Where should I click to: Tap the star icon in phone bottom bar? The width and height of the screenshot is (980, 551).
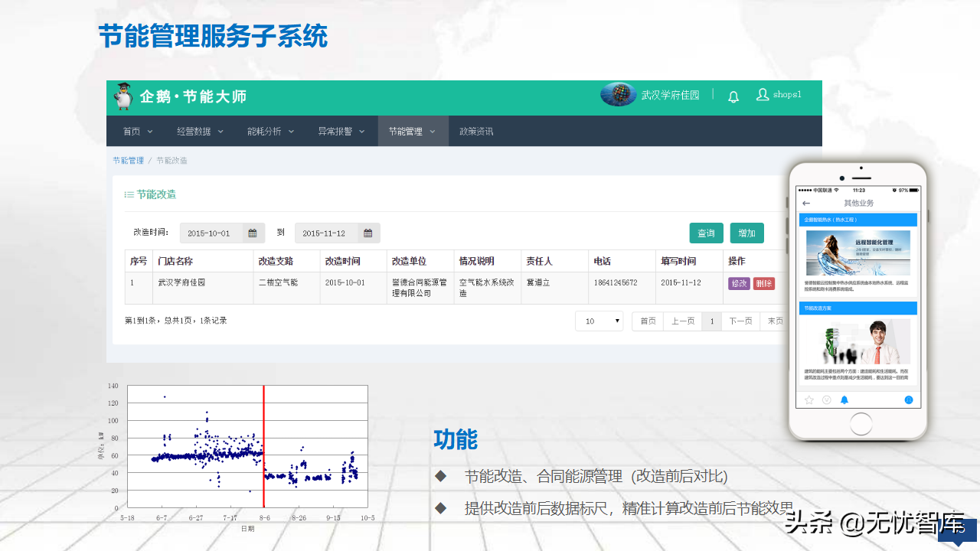[x=808, y=399]
